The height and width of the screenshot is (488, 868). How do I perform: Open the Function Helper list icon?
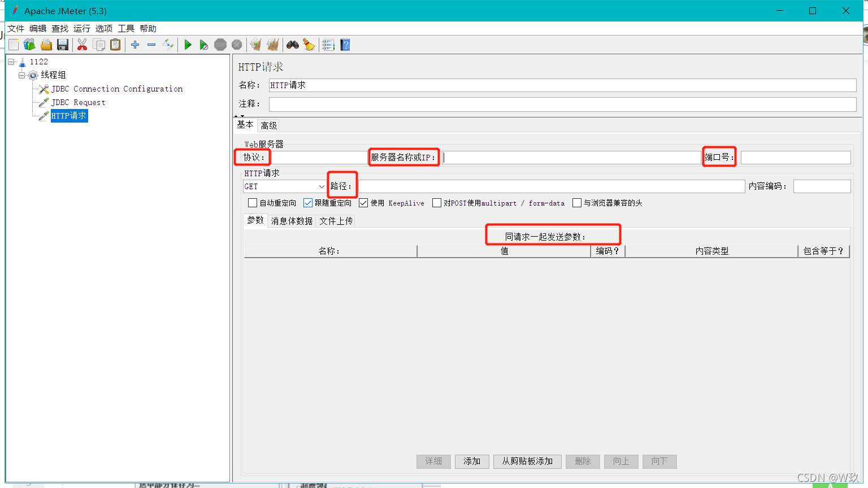328,45
